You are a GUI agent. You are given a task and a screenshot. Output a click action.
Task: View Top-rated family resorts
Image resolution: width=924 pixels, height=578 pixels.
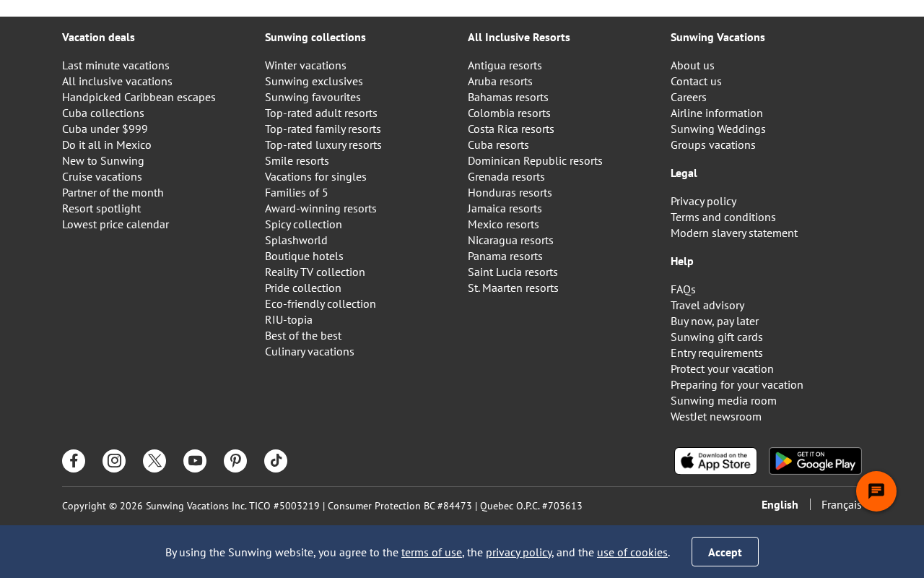click(323, 129)
